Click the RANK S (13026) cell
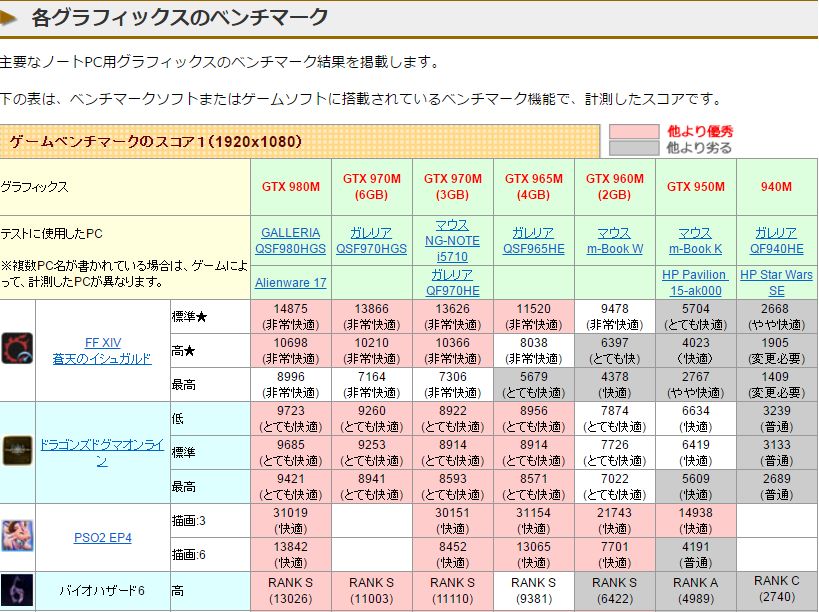This screenshot has height=612, width=819. click(x=291, y=591)
